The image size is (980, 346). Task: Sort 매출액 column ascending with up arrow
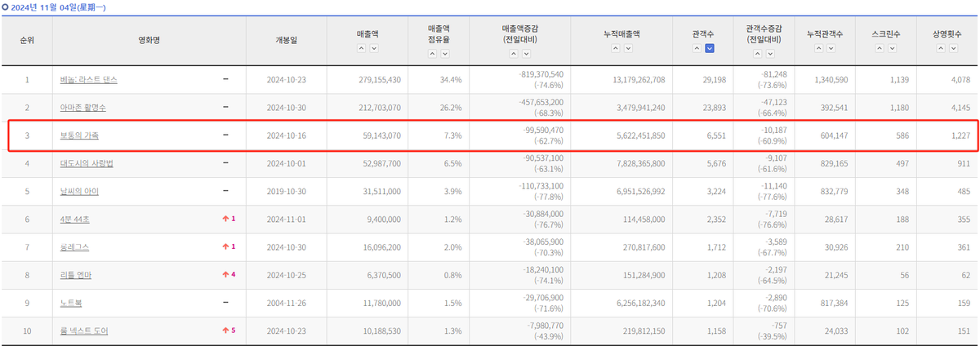pyautogui.click(x=361, y=48)
